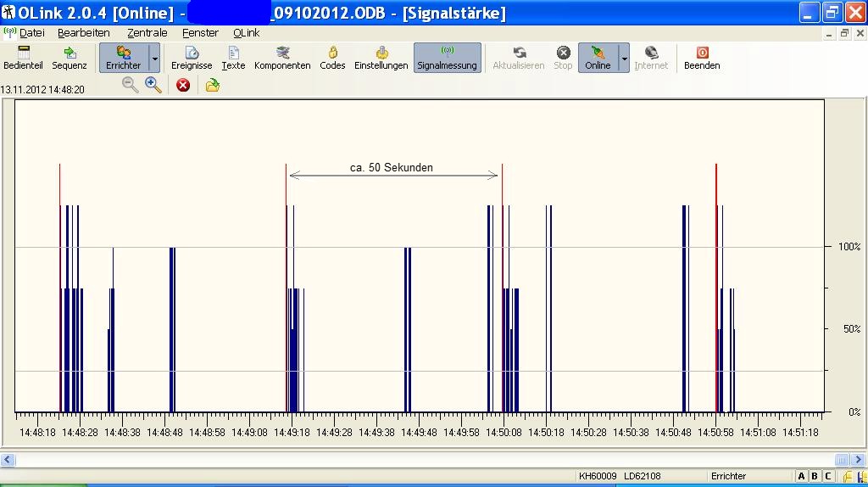
Task: Toggle the Signalmessung view
Action: coord(447,58)
